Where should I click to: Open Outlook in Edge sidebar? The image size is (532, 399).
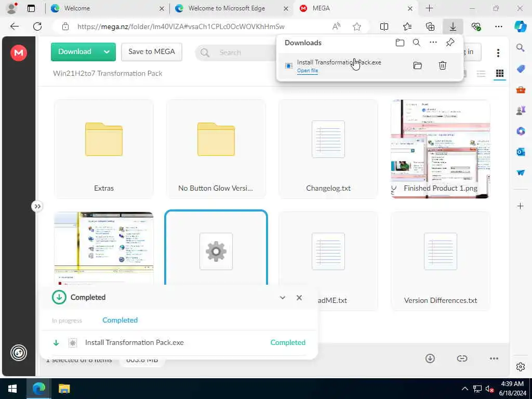pyautogui.click(x=521, y=152)
